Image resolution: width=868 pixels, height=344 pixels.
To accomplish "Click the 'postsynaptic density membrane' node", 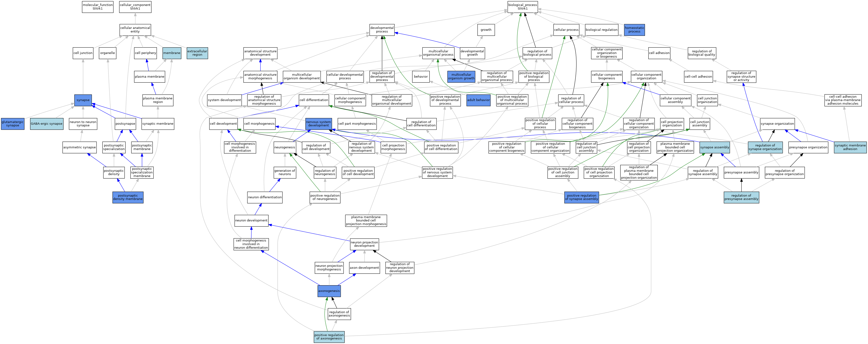I will tap(128, 197).
